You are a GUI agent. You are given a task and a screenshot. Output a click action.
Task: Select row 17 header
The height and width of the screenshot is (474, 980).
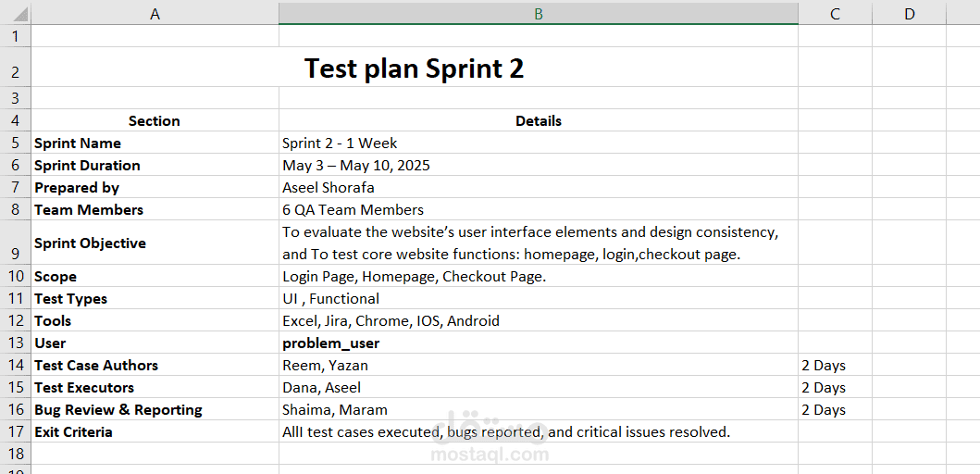16,431
